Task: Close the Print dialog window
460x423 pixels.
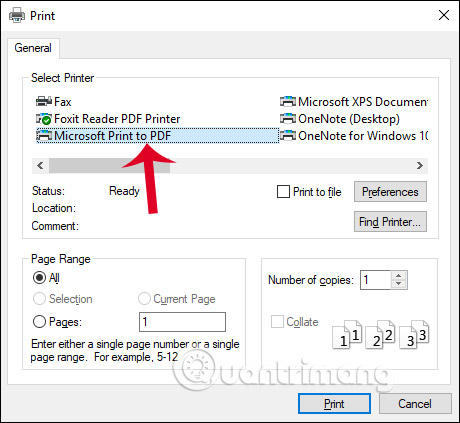Action: pos(444,15)
